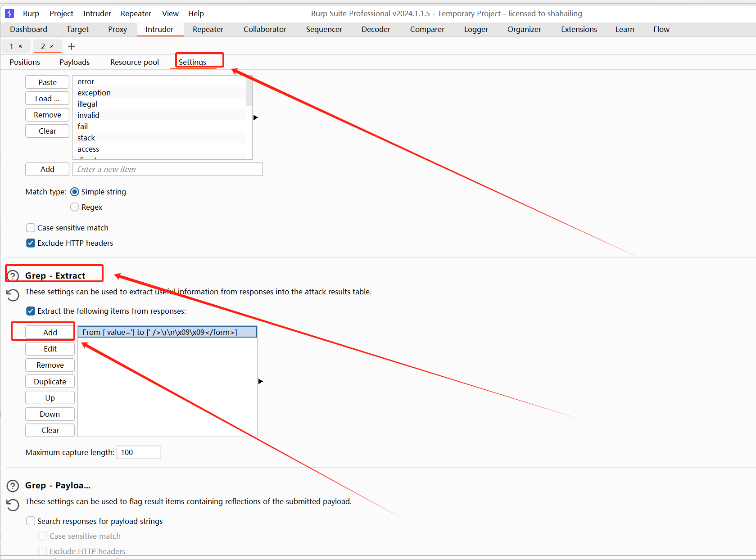
Task: Toggle Extract the following items from responses
Action: point(31,311)
